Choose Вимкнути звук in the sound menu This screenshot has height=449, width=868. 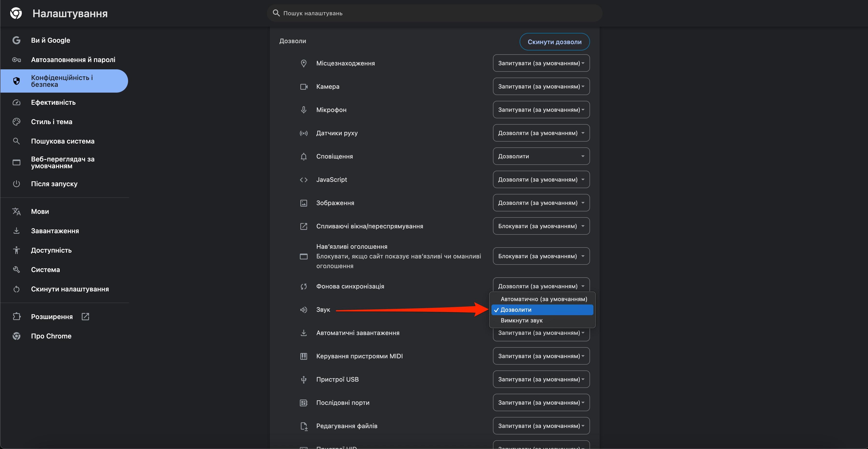542,320
